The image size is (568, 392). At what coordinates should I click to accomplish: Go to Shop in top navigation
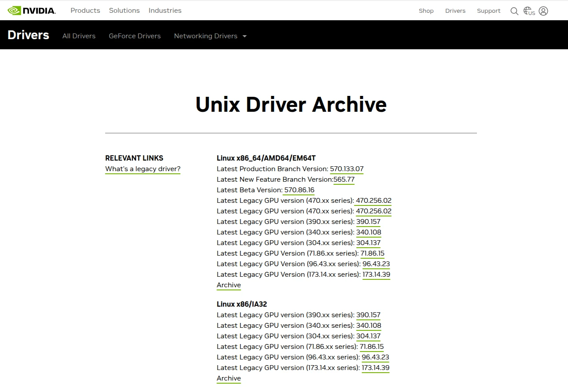click(426, 11)
